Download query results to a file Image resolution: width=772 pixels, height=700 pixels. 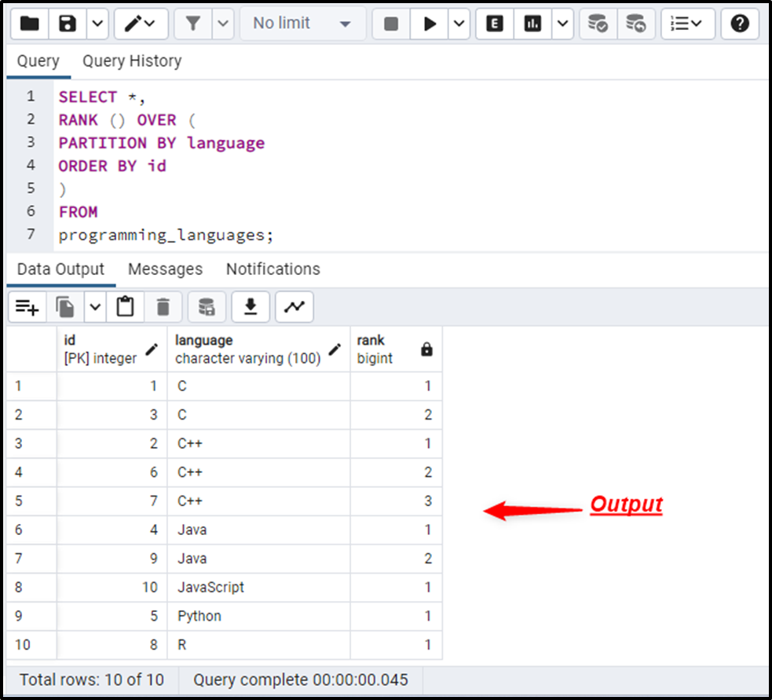(250, 306)
